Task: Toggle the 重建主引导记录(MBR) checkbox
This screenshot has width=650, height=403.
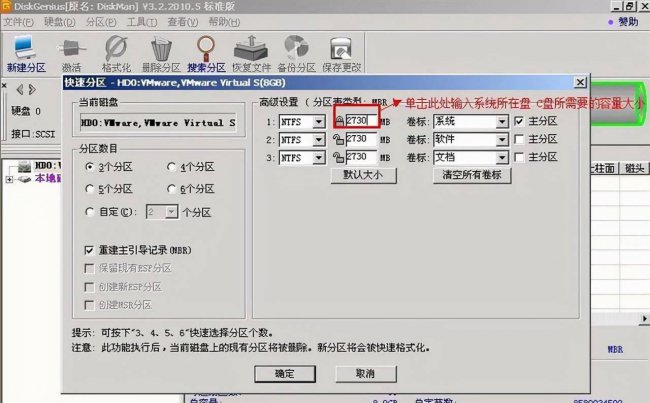Action: 89,250
